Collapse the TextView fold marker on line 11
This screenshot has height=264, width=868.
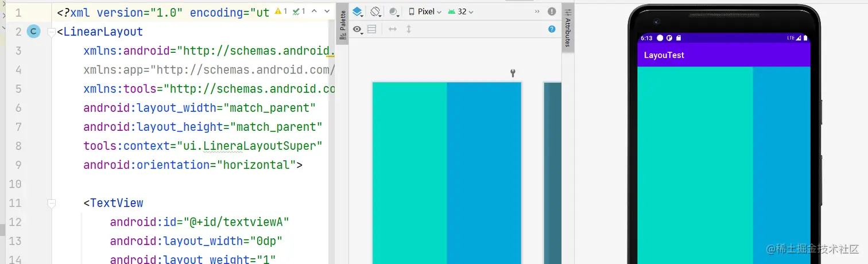(51, 203)
